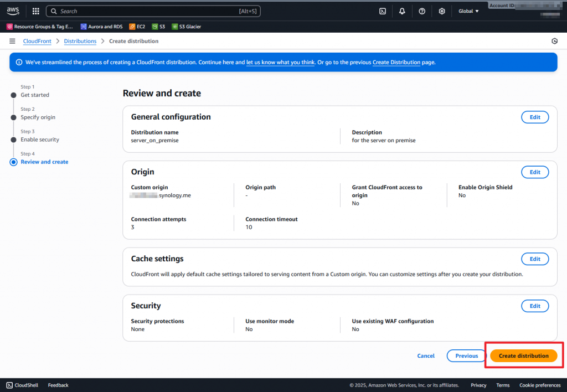567x392 pixels.
Task: Edit Origin section
Action: point(535,172)
